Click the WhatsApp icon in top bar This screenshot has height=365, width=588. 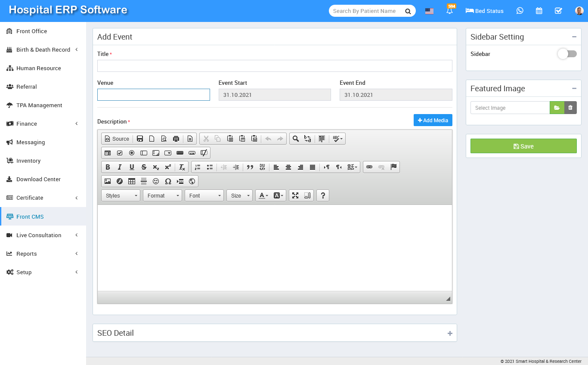click(x=520, y=11)
